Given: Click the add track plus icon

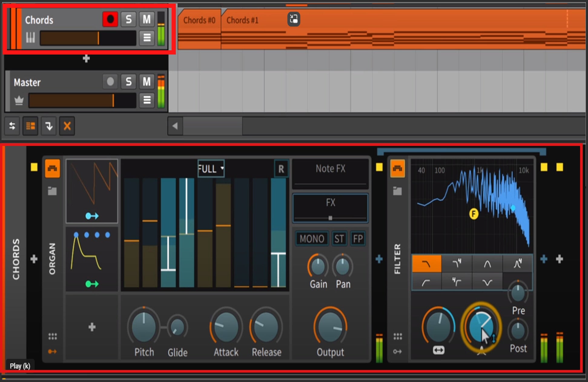Looking at the screenshot, I should pyautogui.click(x=86, y=58).
